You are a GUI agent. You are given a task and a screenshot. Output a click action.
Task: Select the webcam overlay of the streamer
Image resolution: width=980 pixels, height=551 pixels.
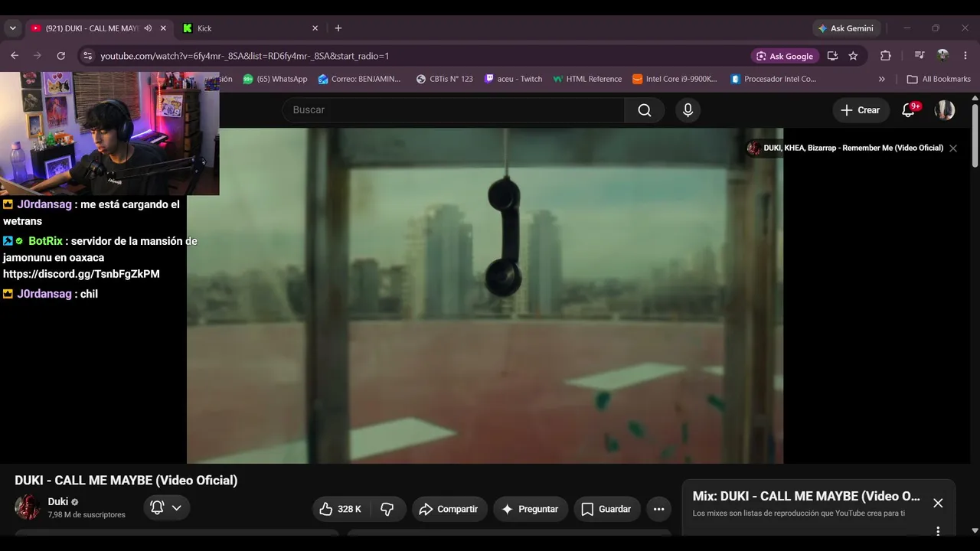click(x=109, y=134)
